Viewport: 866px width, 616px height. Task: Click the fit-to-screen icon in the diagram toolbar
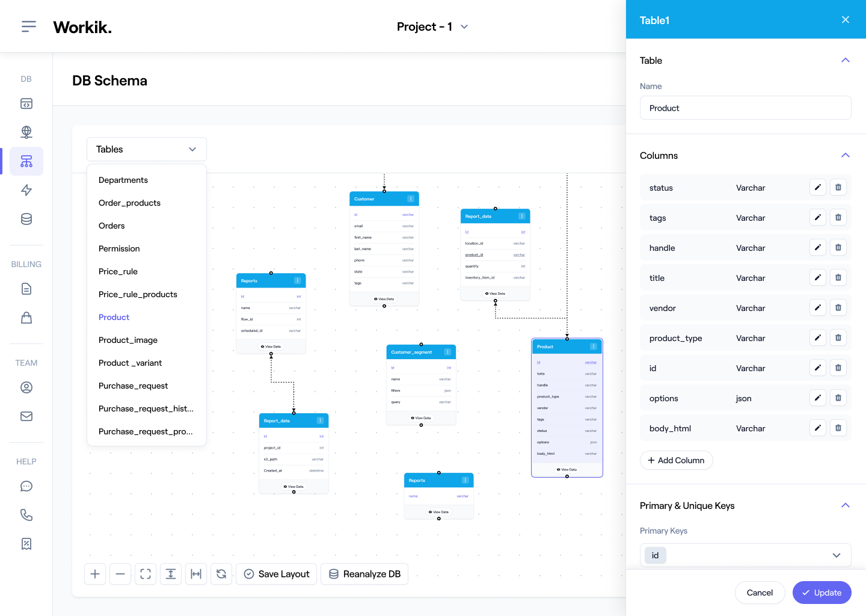click(145, 574)
